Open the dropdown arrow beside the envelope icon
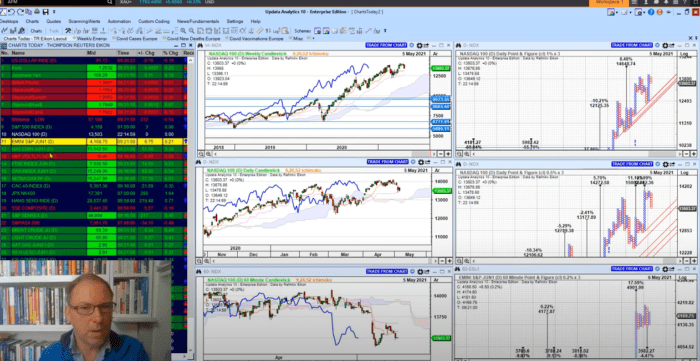 630,12
